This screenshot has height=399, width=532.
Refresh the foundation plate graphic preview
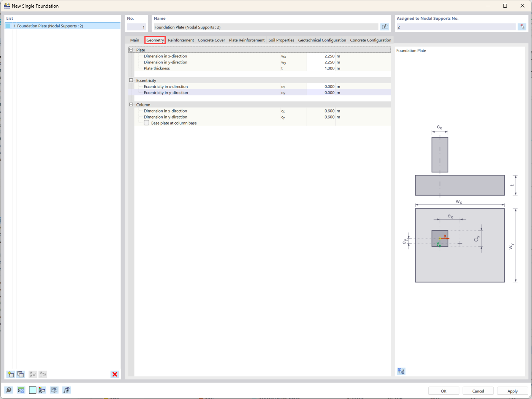[401, 371]
